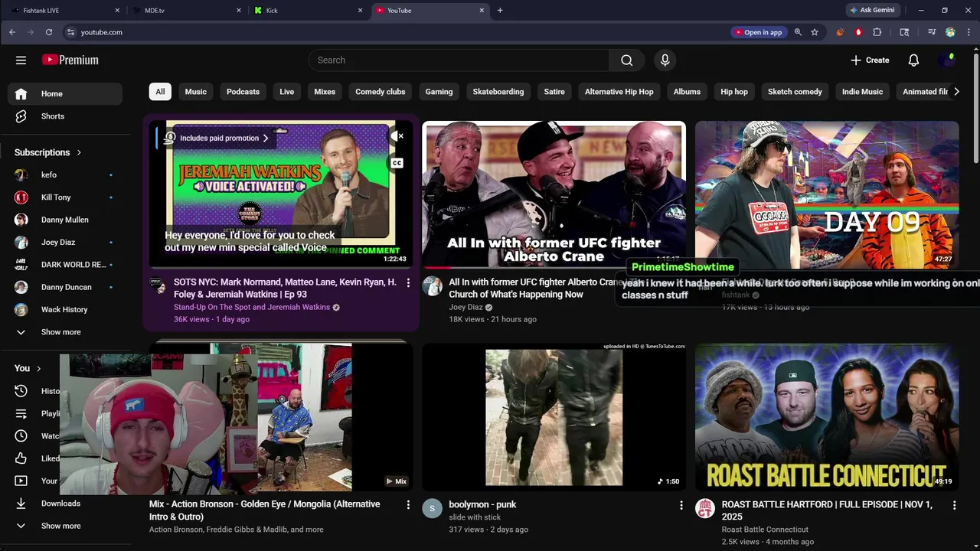Open DARK WORLD RE... channel subscription

[x=65, y=265]
